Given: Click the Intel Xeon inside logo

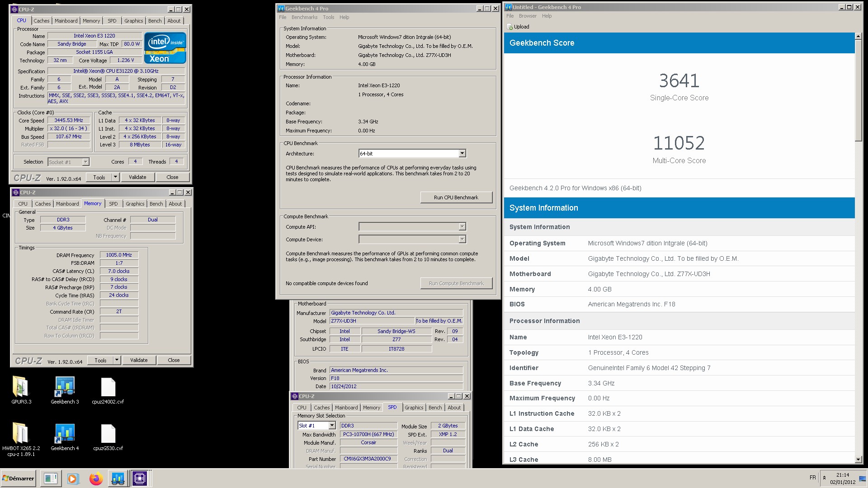Looking at the screenshot, I should point(165,48).
